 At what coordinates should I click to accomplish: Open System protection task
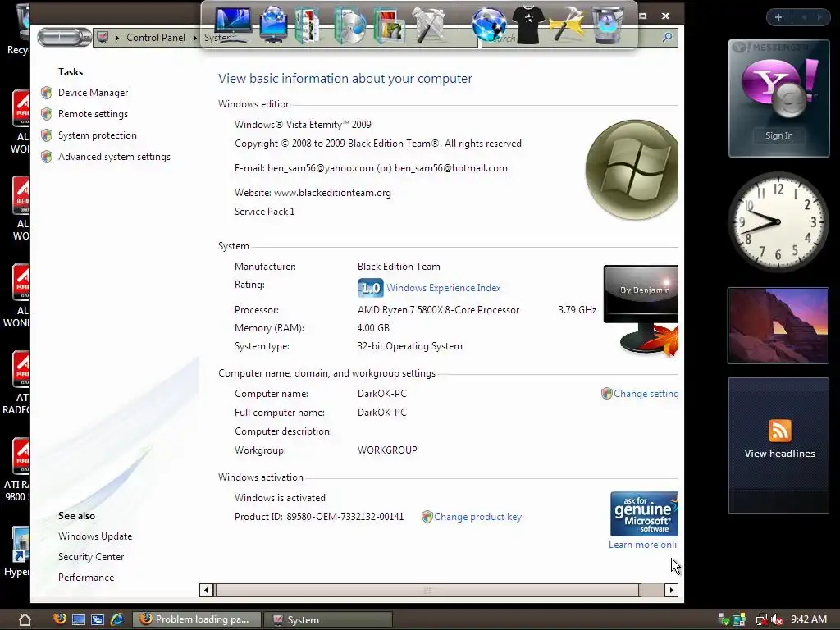pyautogui.click(x=98, y=135)
